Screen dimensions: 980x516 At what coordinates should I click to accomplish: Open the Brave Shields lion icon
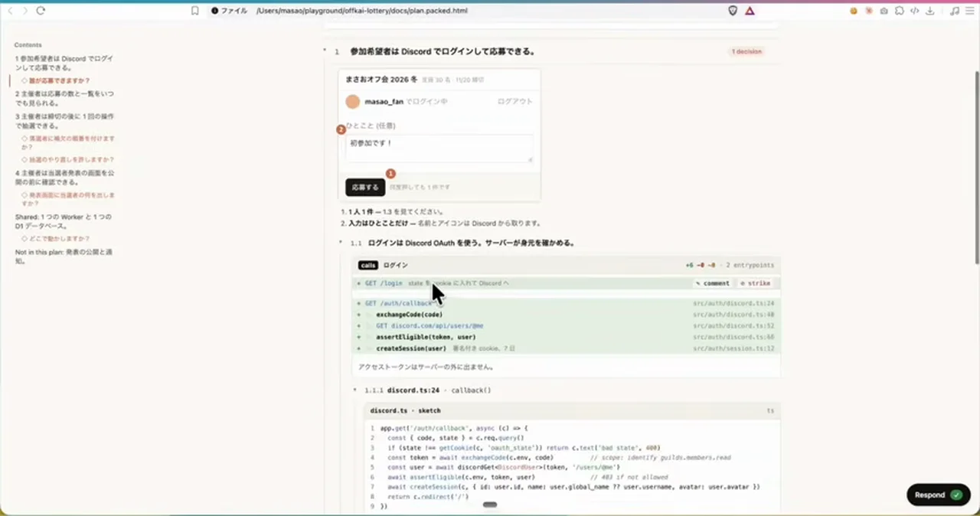733,11
